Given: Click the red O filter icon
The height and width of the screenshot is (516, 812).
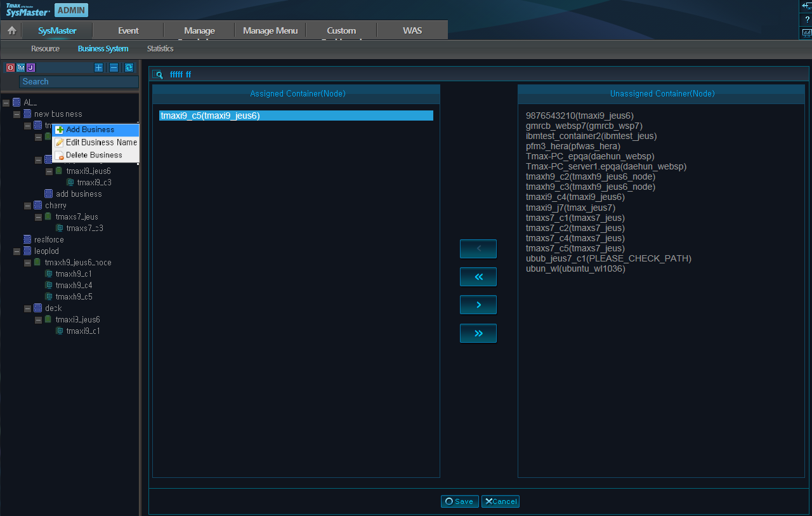Looking at the screenshot, I should (10, 67).
